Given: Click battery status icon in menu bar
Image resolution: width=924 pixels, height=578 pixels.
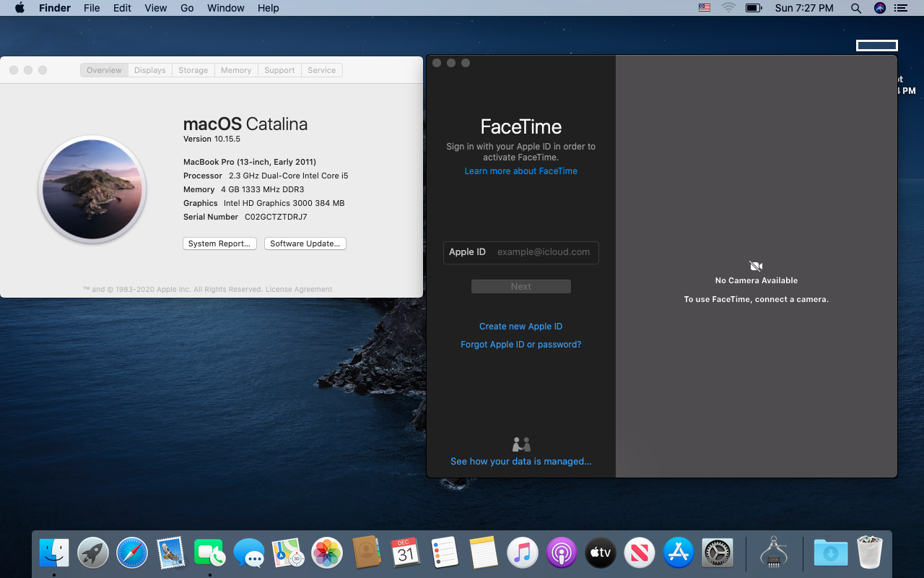Looking at the screenshot, I should coord(754,8).
